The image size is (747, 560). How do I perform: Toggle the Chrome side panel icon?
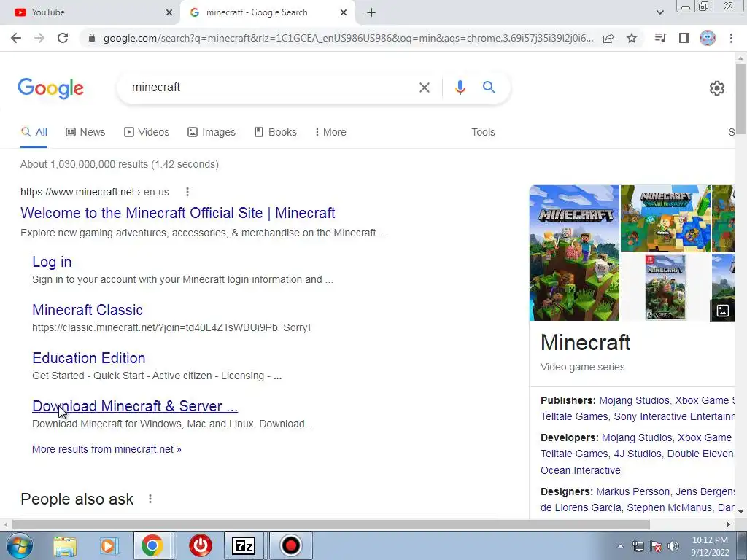684,38
